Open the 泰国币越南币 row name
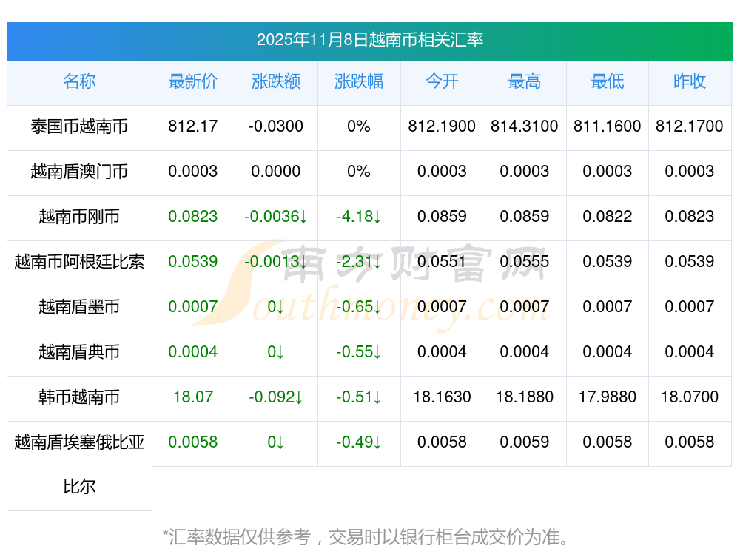Viewport: 740px width, 560px height. (79, 126)
